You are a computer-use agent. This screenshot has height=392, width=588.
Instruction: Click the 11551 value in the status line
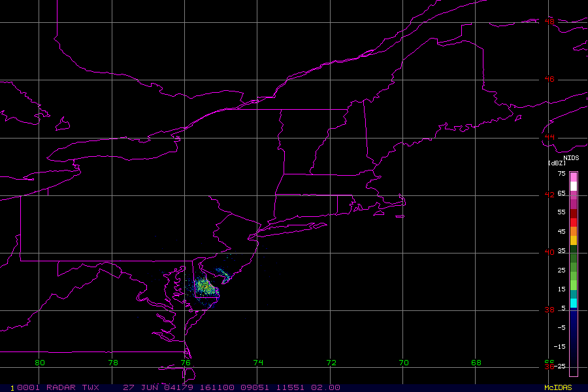coord(290,387)
